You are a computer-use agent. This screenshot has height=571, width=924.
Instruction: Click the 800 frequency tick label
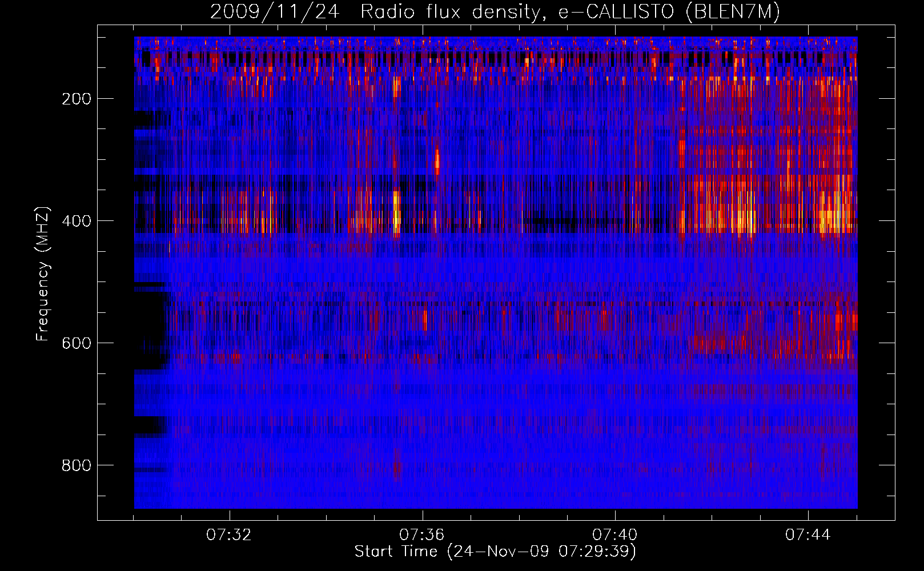point(77,465)
